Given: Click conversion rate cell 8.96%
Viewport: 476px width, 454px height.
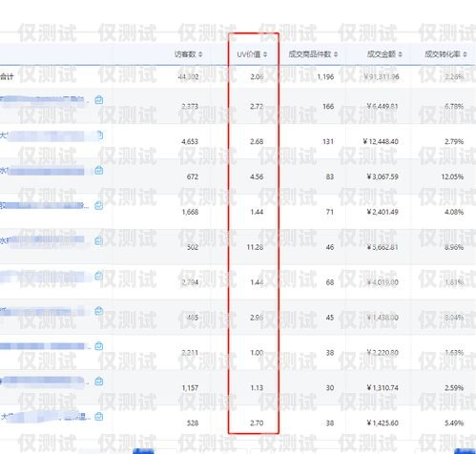Looking at the screenshot, I should [x=454, y=247].
